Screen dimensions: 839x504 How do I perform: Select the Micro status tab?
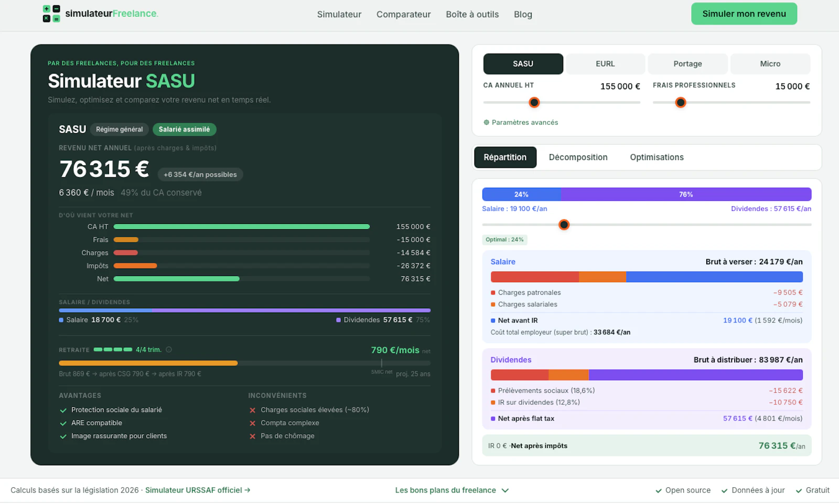(770, 63)
